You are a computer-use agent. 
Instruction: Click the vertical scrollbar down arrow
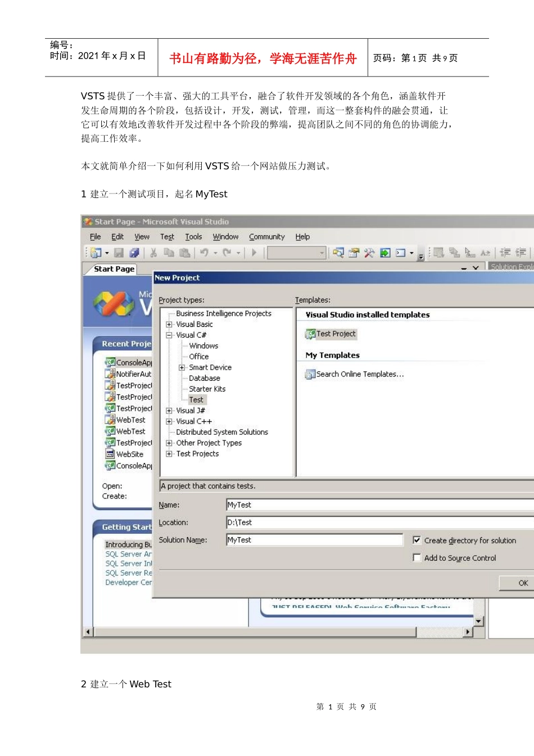tap(478, 622)
